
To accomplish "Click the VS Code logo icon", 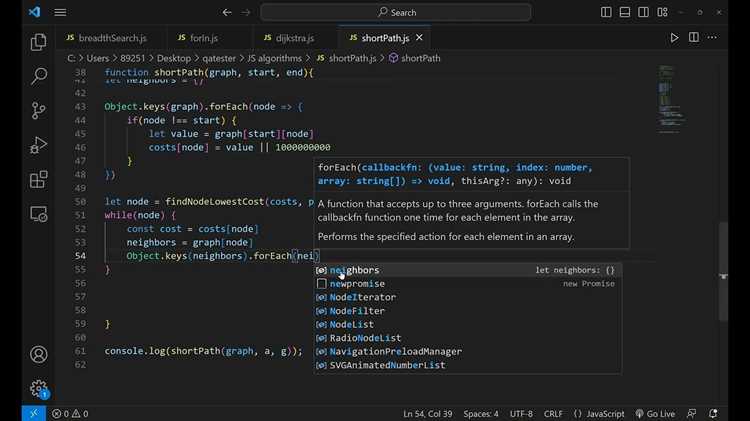I will [34, 12].
